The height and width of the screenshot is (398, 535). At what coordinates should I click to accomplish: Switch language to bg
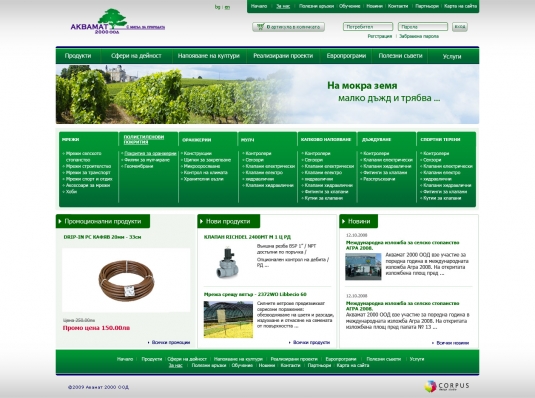click(217, 7)
